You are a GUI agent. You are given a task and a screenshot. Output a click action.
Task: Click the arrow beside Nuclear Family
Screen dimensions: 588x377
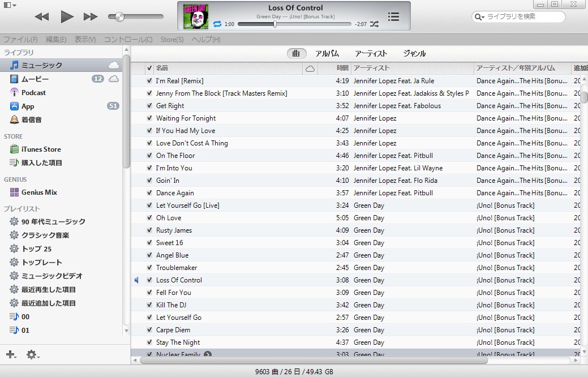tap(208, 354)
